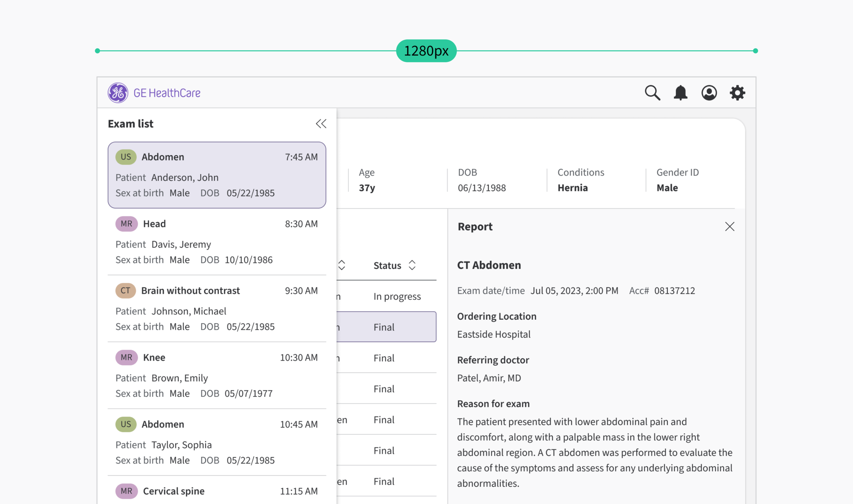Collapse the Exam list panel
This screenshot has width=853, height=504.
pos(321,124)
